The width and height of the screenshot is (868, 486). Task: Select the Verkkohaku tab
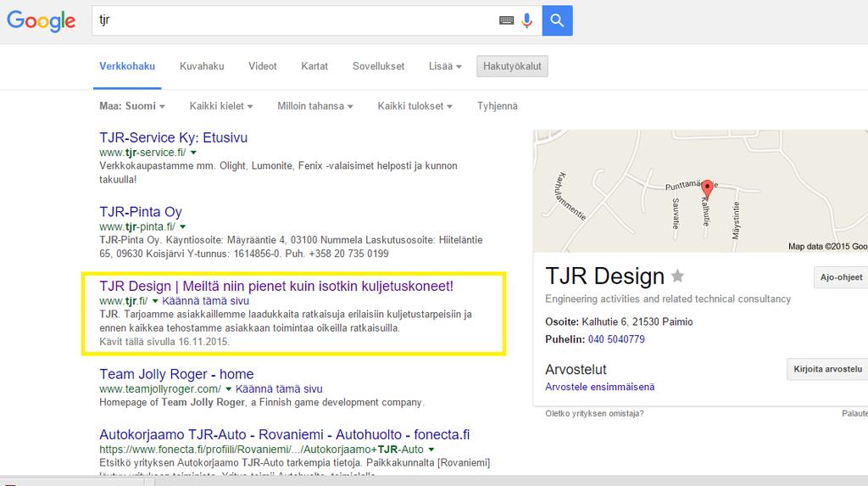pyautogui.click(x=127, y=66)
